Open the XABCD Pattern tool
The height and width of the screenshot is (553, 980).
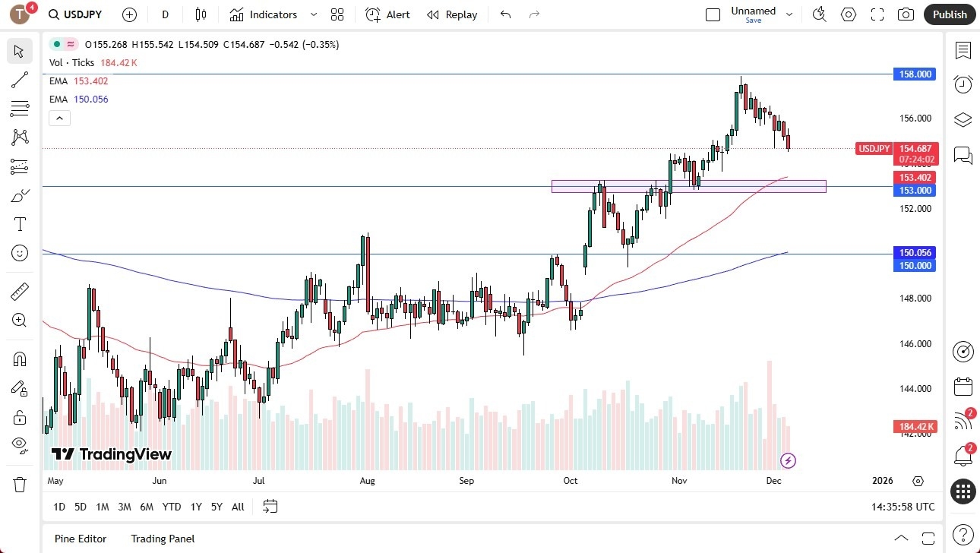click(x=19, y=137)
